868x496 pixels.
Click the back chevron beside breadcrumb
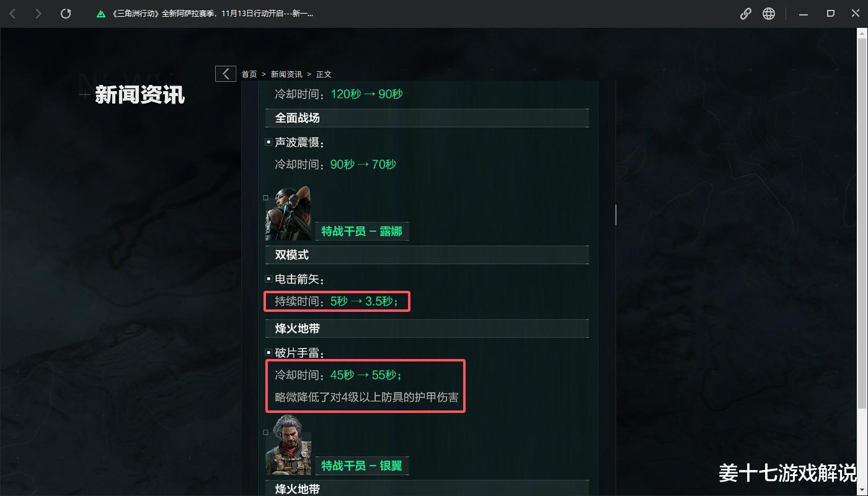226,74
